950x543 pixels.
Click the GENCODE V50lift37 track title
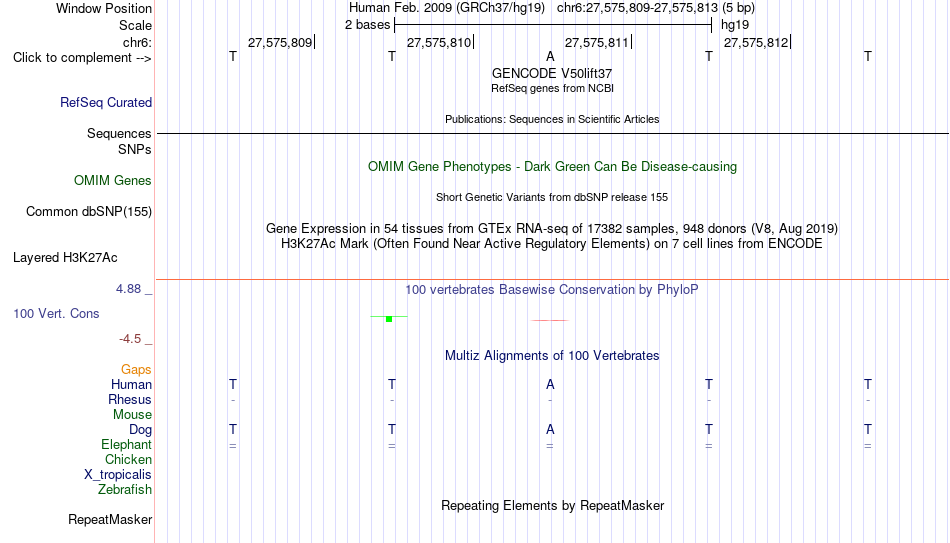tap(552, 73)
